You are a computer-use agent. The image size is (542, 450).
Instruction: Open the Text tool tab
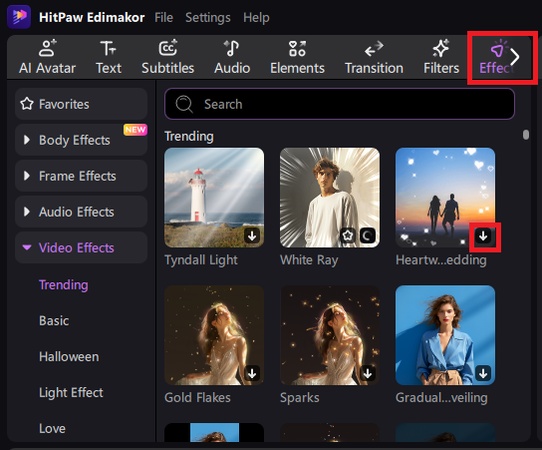pyautogui.click(x=108, y=57)
